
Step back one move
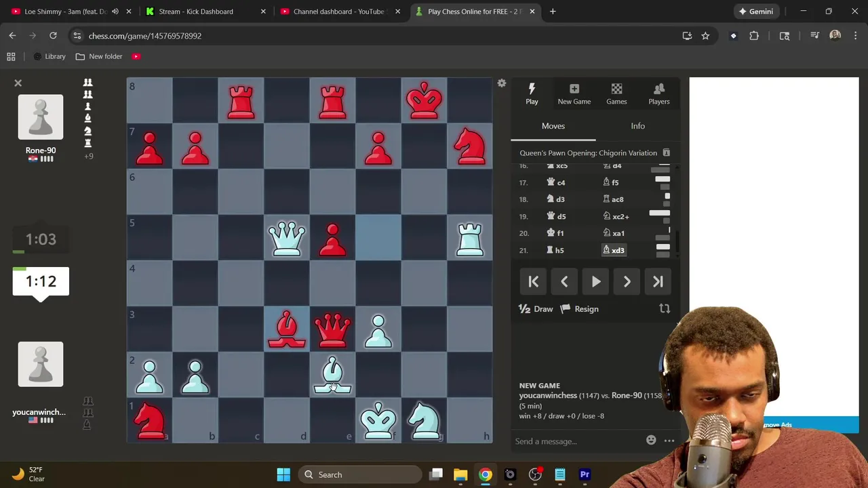pyautogui.click(x=564, y=282)
